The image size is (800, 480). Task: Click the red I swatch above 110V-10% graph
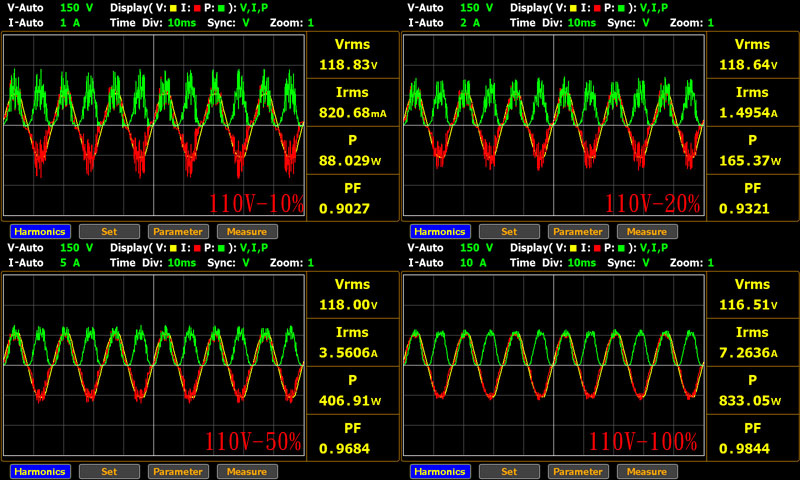click(197, 8)
